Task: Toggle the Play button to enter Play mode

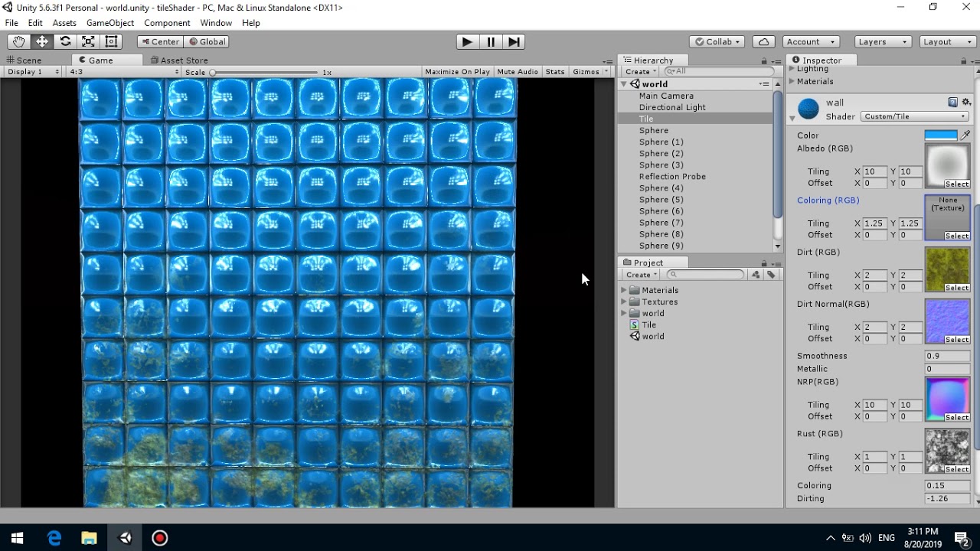Action: click(468, 41)
